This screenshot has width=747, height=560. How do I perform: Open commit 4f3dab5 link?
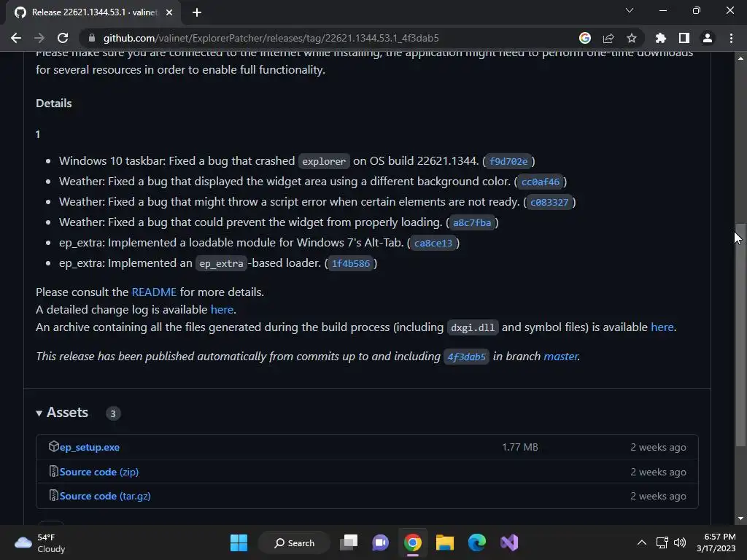pyautogui.click(x=466, y=357)
